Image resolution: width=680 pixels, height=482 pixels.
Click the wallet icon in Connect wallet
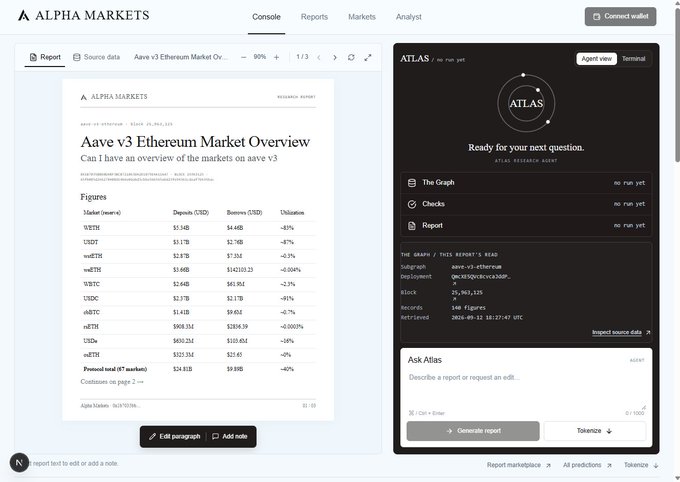point(597,16)
